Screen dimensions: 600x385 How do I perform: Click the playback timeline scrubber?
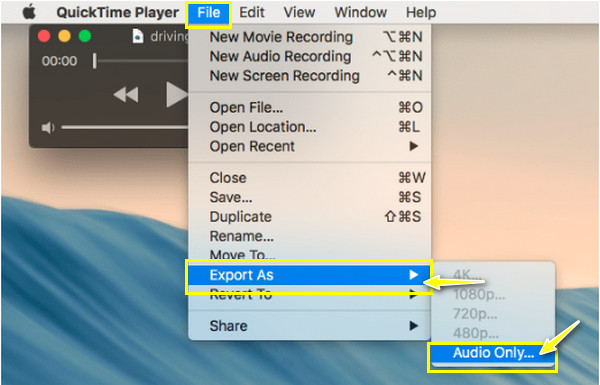pyautogui.click(x=95, y=61)
